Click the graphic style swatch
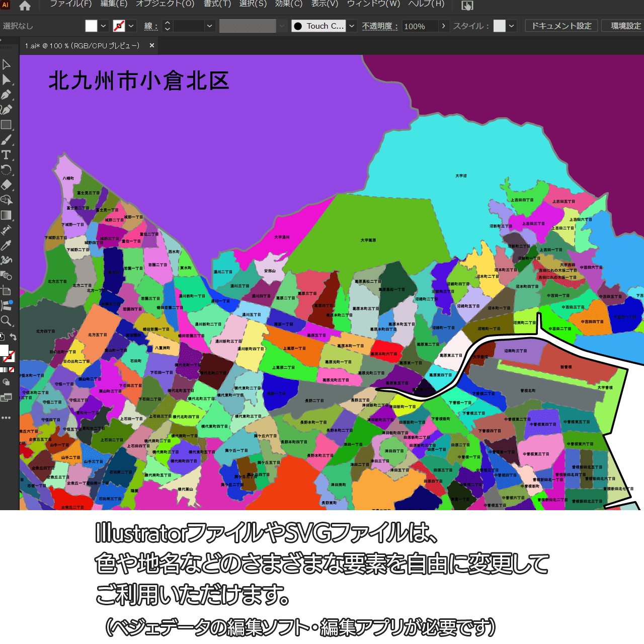The height and width of the screenshot is (644, 644). point(499,26)
